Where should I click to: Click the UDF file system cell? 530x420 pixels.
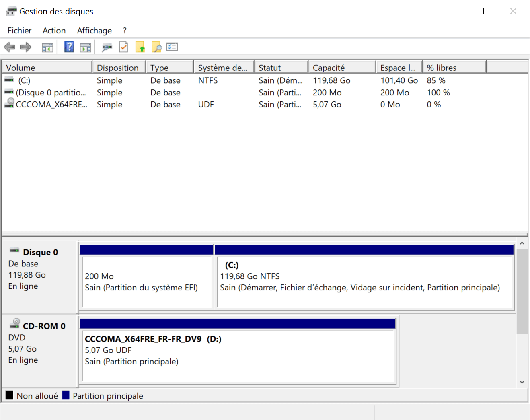pyautogui.click(x=206, y=105)
